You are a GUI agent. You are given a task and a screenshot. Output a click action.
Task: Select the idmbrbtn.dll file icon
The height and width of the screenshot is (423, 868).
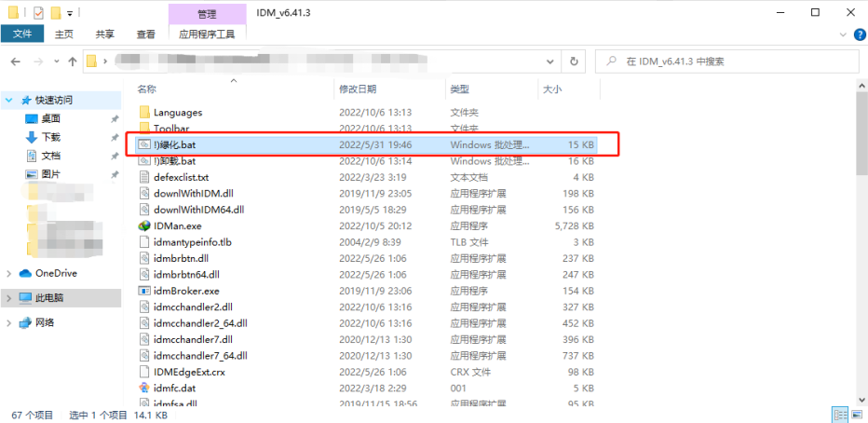[144, 258]
